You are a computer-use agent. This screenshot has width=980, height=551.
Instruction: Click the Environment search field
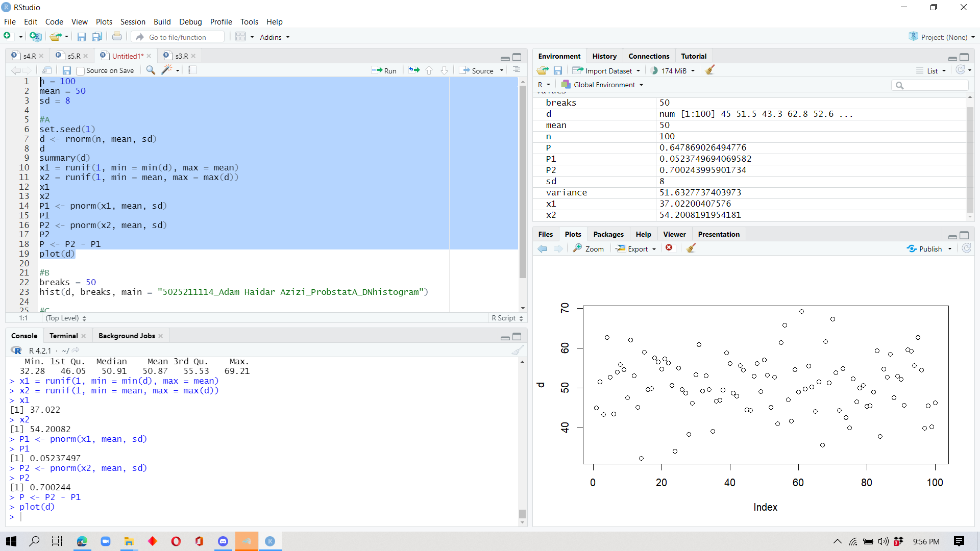coord(930,85)
